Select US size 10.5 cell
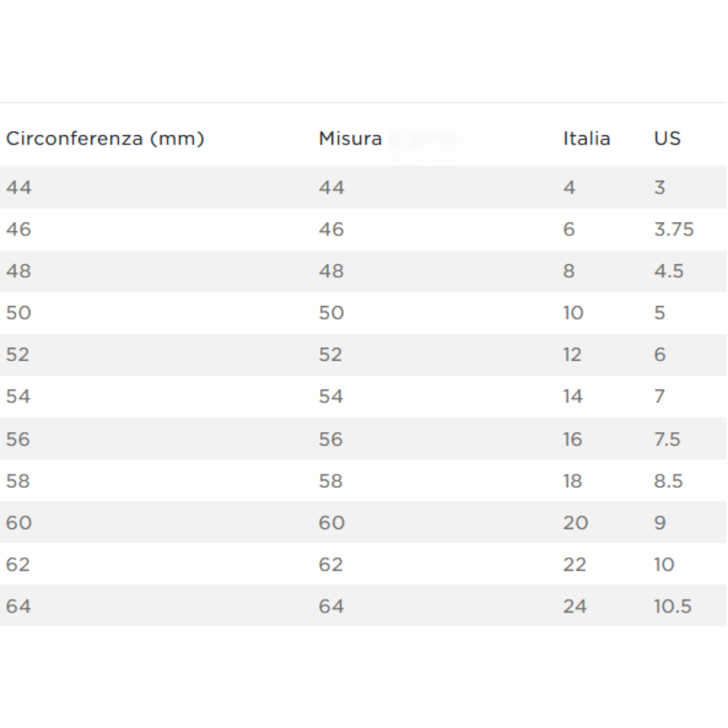 point(673,607)
